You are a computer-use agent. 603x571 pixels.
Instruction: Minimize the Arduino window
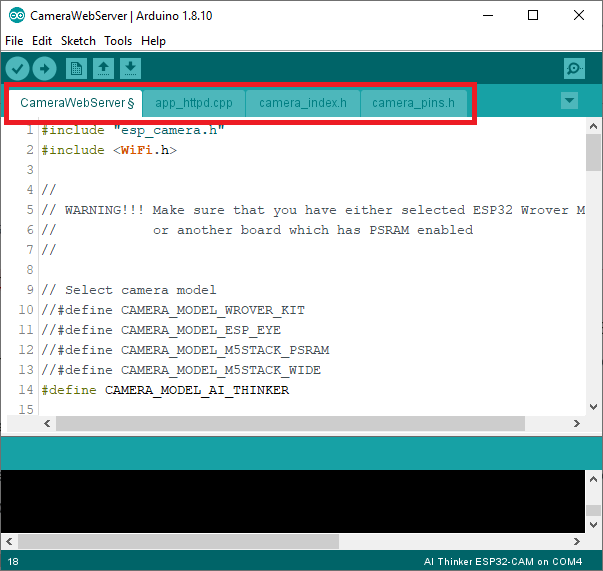tap(488, 15)
